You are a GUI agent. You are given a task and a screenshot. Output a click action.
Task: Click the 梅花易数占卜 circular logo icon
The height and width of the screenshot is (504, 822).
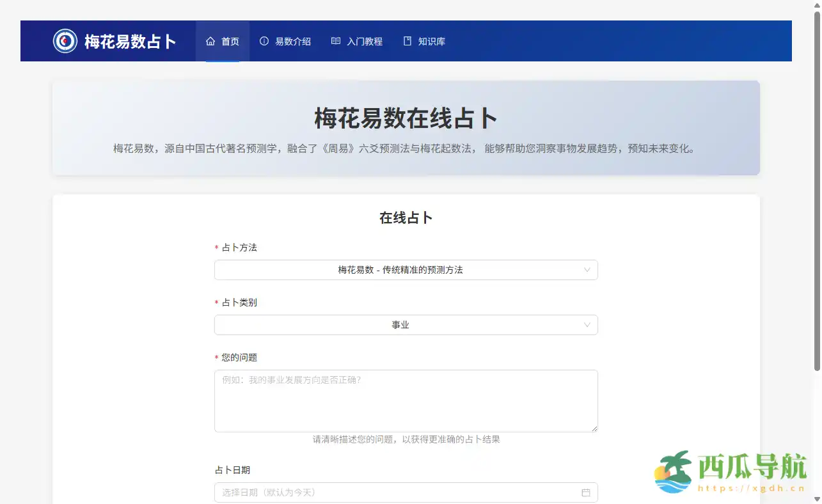point(65,41)
